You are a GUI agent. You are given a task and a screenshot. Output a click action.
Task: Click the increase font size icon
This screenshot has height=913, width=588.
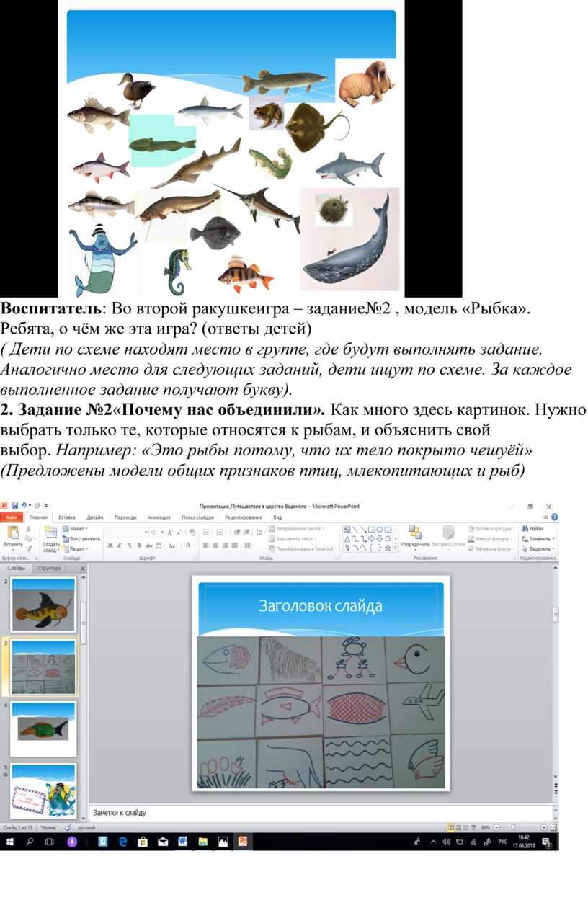click(x=170, y=532)
